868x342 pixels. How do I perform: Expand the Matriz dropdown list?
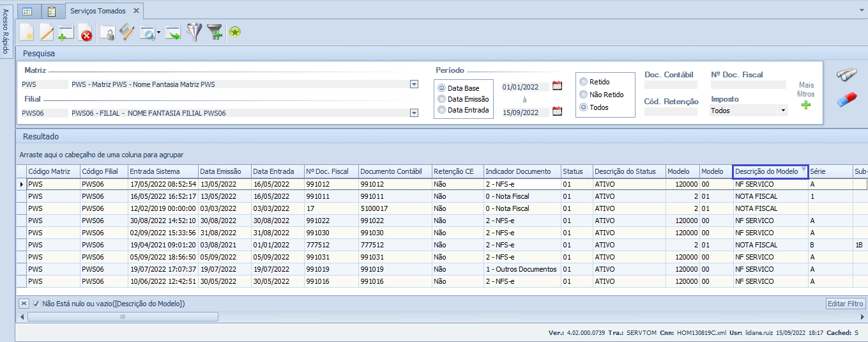414,84
